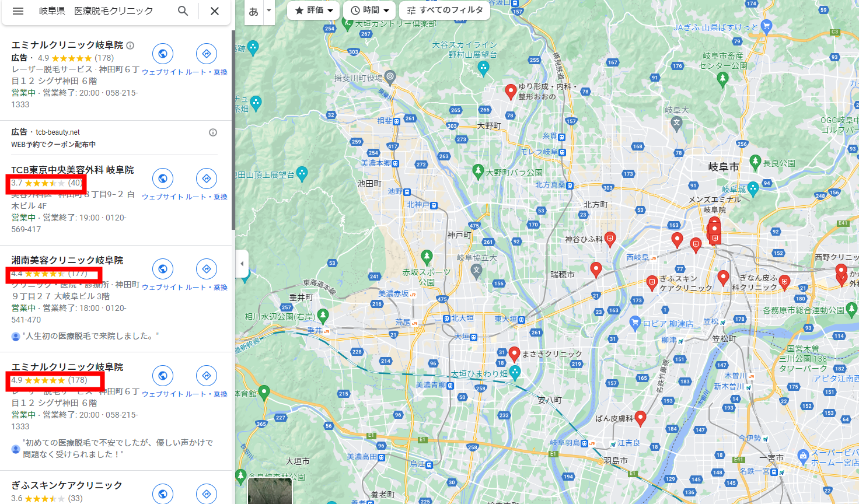This screenshot has height=504, width=859.
Task: Click route icon for 湘南美容クリニック岐阜院
Action: pos(207,269)
